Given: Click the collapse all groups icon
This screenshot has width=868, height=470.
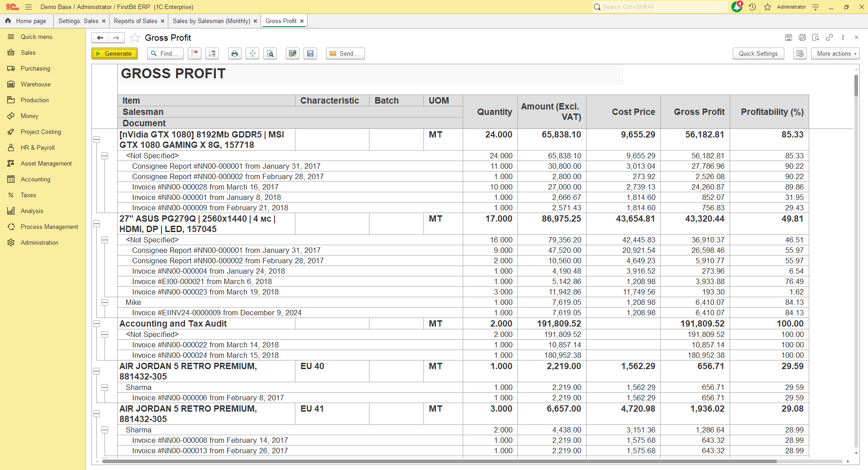Looking at the screenshot, I should click(x=194, y=53).
